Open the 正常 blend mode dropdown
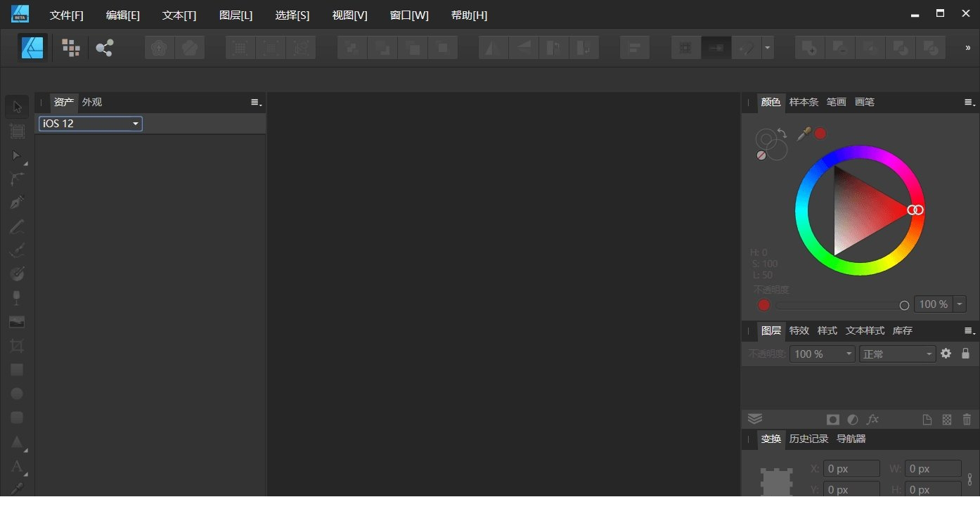The image size is (980, 516). [928, 354]
